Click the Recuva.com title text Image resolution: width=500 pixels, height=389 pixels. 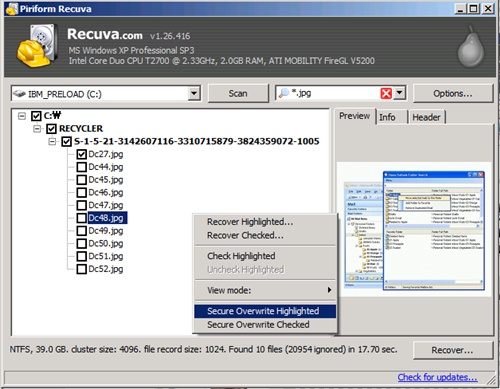[105, 34]
